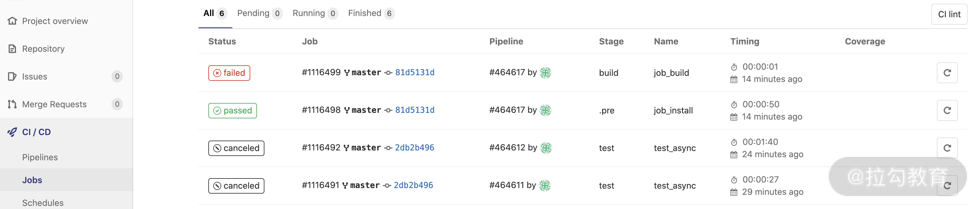This screenshot has height=209, width=980.
Task: Retry the failed job_build job
Action: point(946,73)
